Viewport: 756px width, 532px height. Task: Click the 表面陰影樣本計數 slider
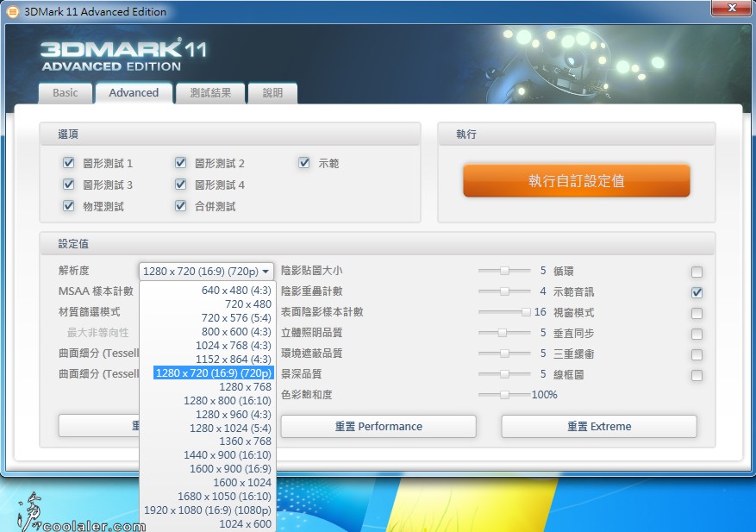(x=504, y=312)
